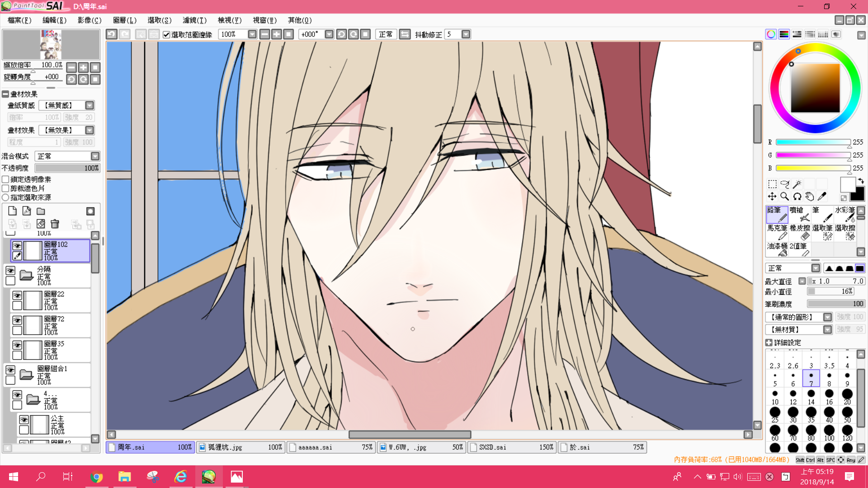The height and width of the screenshot is (488, 868).
Task: Select 指定選取來源 radio option
Action: click(5, 197)
